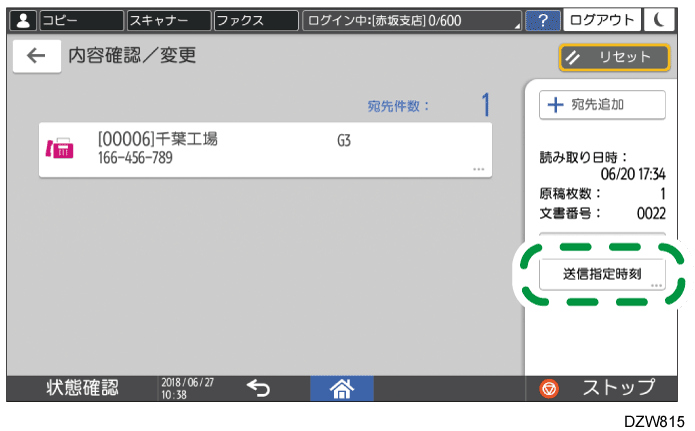Click 読み取り日時 value 06/20 17:34

click(633, 174)
